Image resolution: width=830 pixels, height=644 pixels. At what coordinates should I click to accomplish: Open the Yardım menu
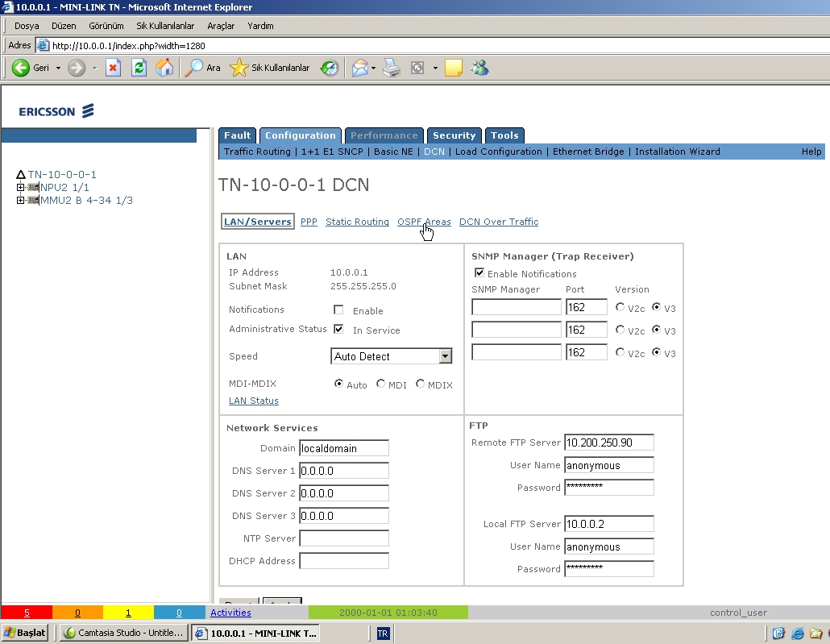pyautogui.click(x=260, y=26)
